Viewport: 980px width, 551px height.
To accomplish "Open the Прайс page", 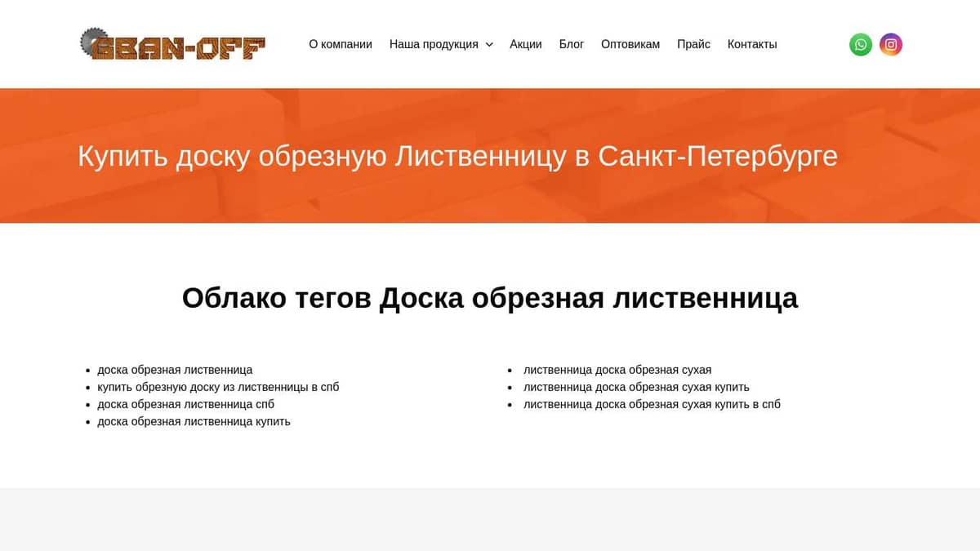I will pyautogui.click(x=693, y=44).
